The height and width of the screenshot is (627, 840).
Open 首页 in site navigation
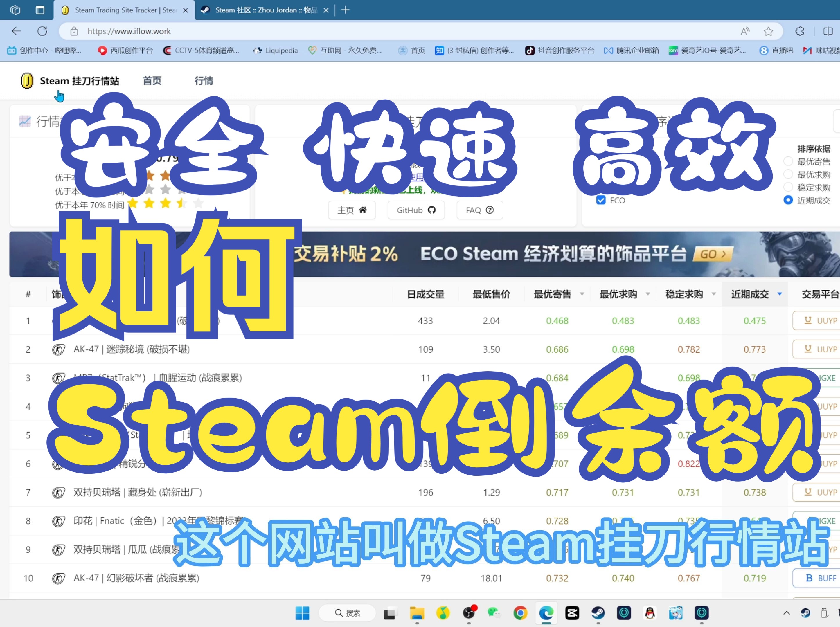coord(152,81)
